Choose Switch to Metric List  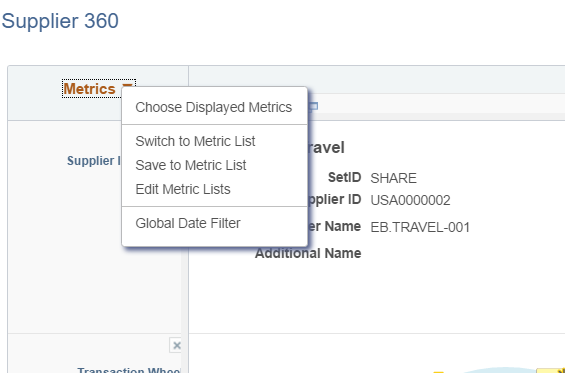[x=195, y=141]
